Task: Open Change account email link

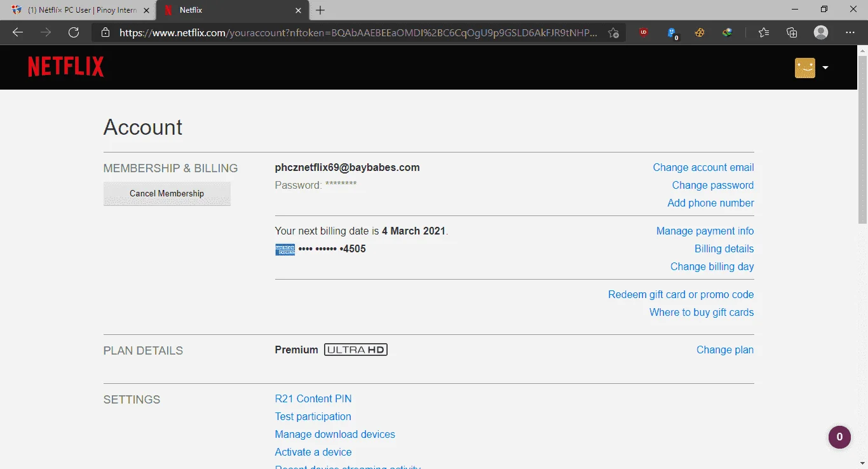Action: point(703,168)
